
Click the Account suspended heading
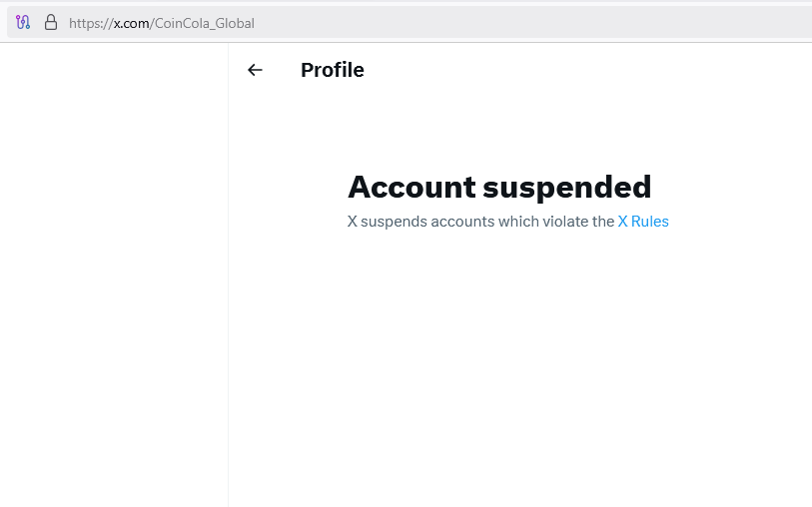[x=498, y=187]
